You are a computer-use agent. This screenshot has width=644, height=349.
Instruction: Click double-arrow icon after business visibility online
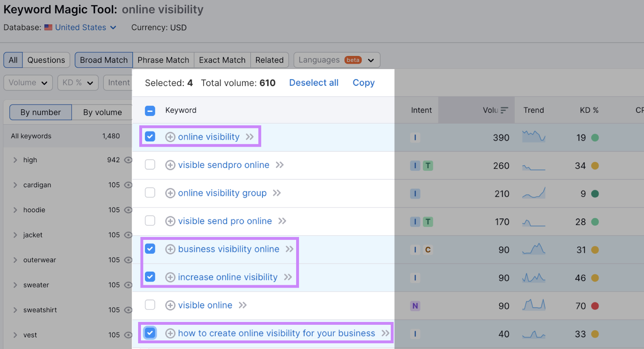click(x=289, y=249)
